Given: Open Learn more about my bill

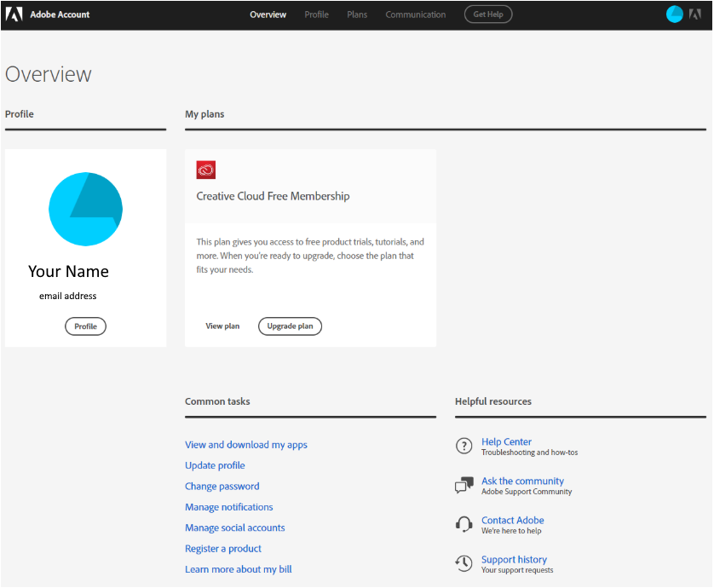Looking at the screenshot, I should [239, 569].
